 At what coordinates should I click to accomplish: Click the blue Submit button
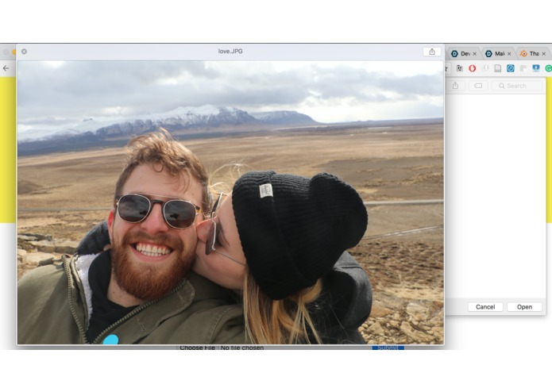388,348
